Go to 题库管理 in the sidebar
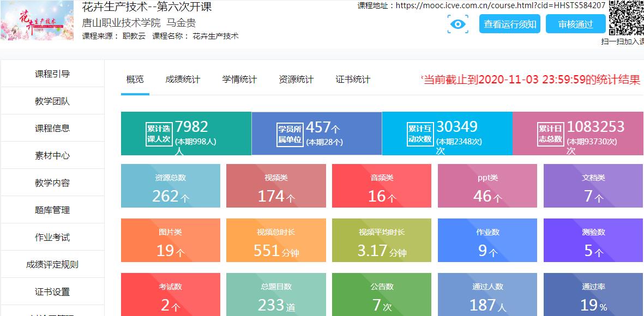Screen dimensions: 644x316 point(52,210)
